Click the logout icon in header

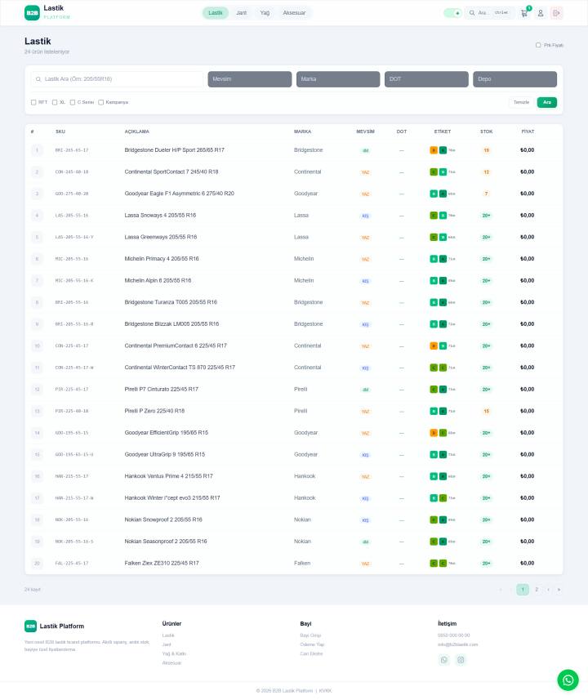(x=556, y=13)
